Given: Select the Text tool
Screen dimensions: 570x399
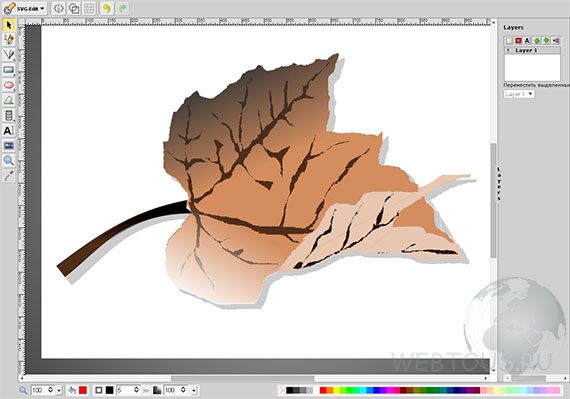Looking at the screenshot, I should (x=9, y=130).
